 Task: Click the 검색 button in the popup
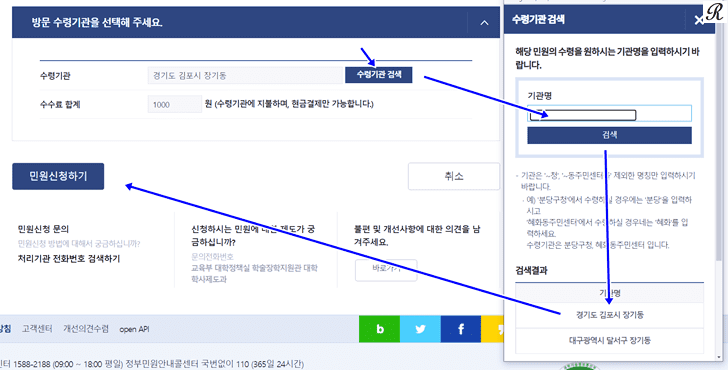609,135
